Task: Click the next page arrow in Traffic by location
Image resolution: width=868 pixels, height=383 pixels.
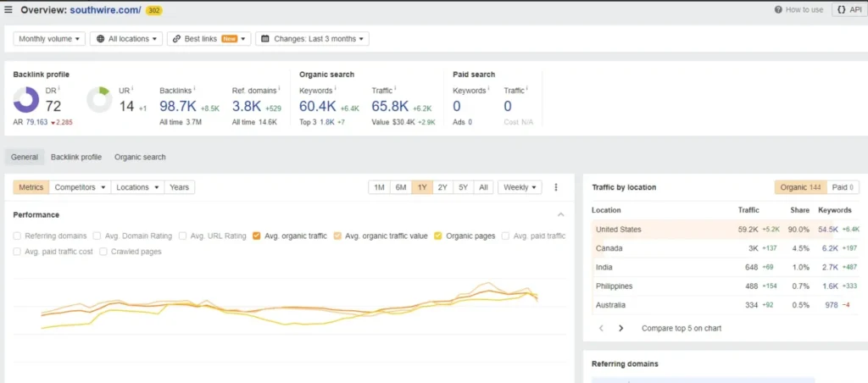Action: click(x=620, y=328)
